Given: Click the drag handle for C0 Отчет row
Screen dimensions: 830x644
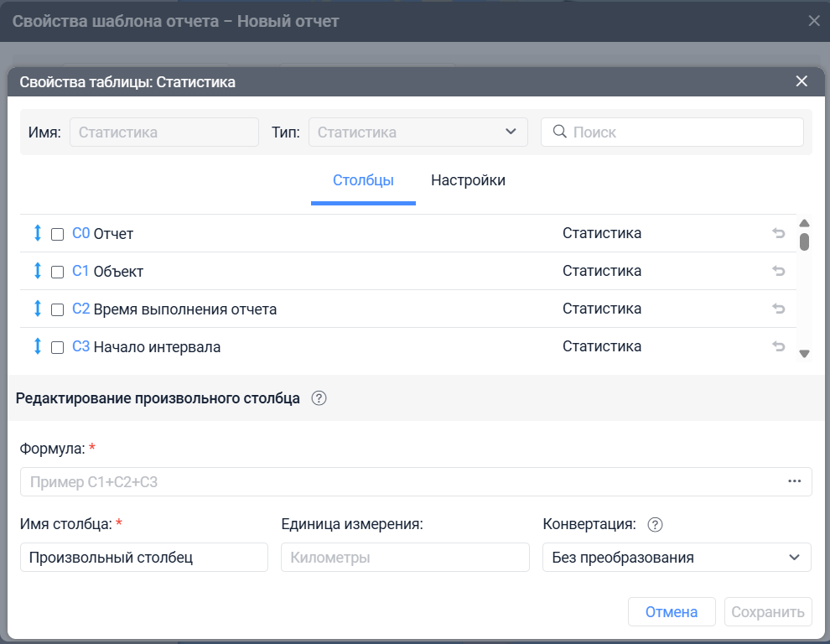Looking at the screenshot, I should pos(37,233).
